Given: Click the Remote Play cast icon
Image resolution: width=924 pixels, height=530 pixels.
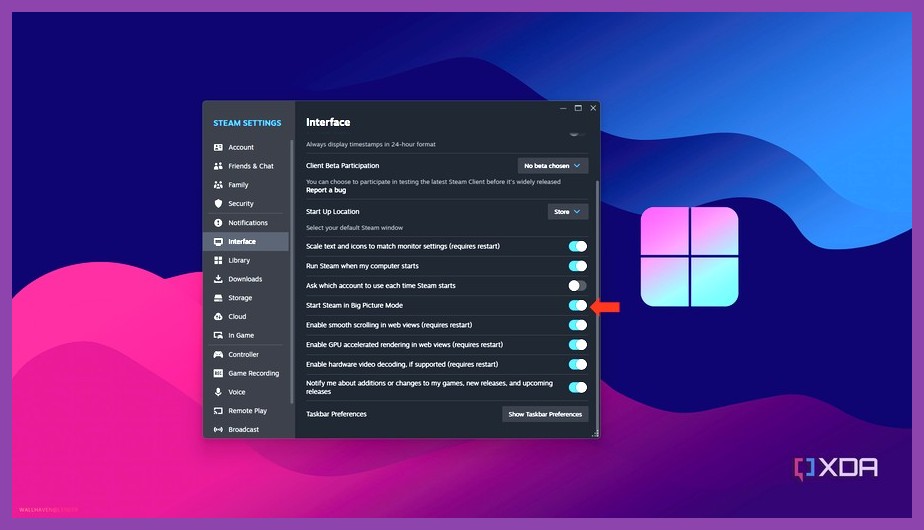Looking at the screenshot, I should tap(218, 411).
